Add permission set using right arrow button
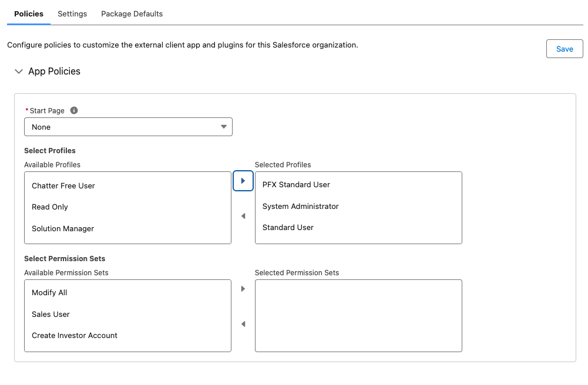 coord(243,289)
